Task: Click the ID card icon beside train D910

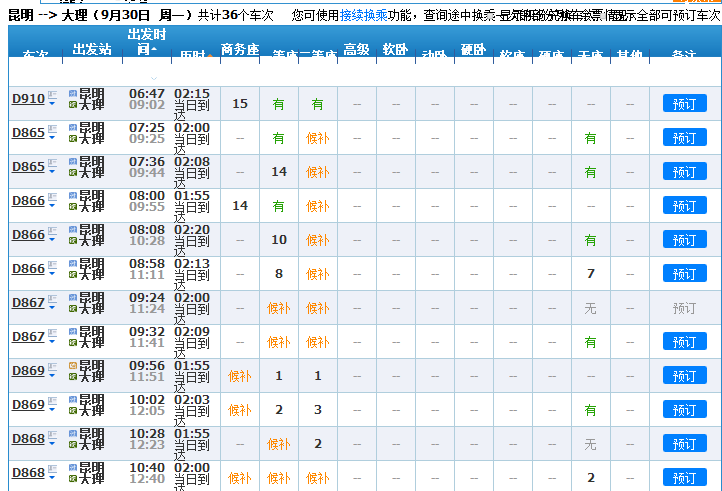Action: click(52, 95)
